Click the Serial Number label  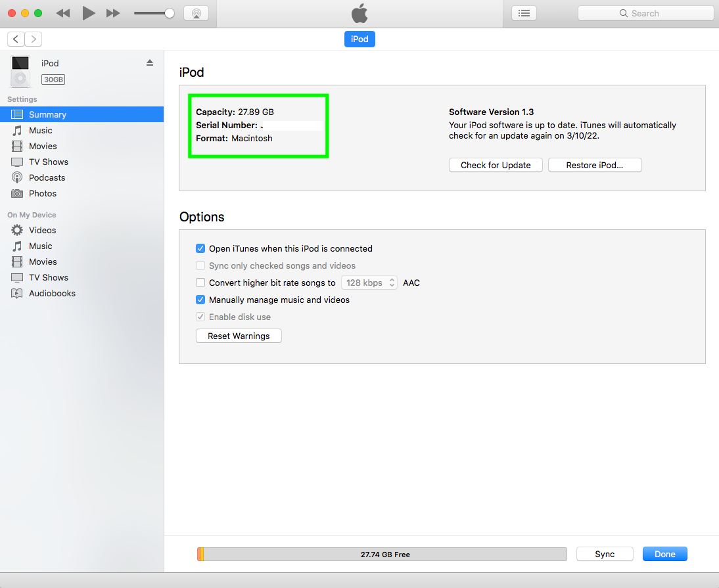tap(227, 125)
